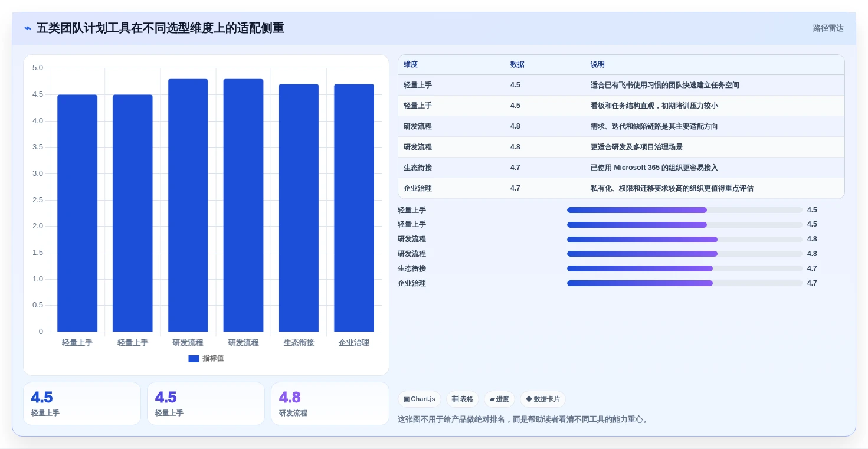Click the 企业治理 x-axis label under chart

(x=354, y=343)
